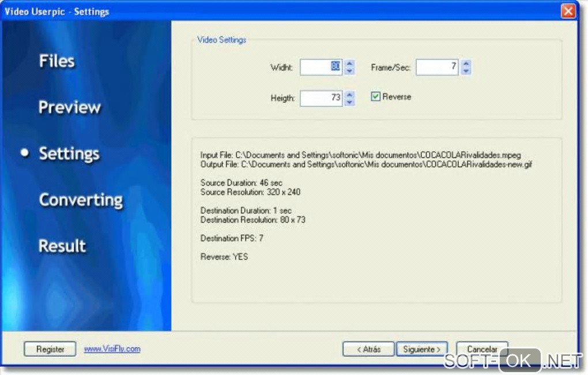Increase the Heigth value with up arrow

pyautogui.click(x=349, y=95)
